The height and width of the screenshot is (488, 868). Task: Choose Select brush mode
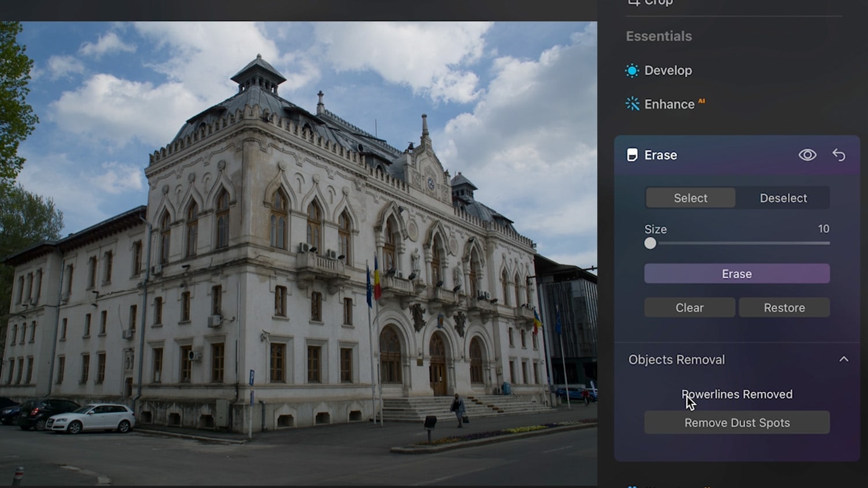(x=690, y=198)
